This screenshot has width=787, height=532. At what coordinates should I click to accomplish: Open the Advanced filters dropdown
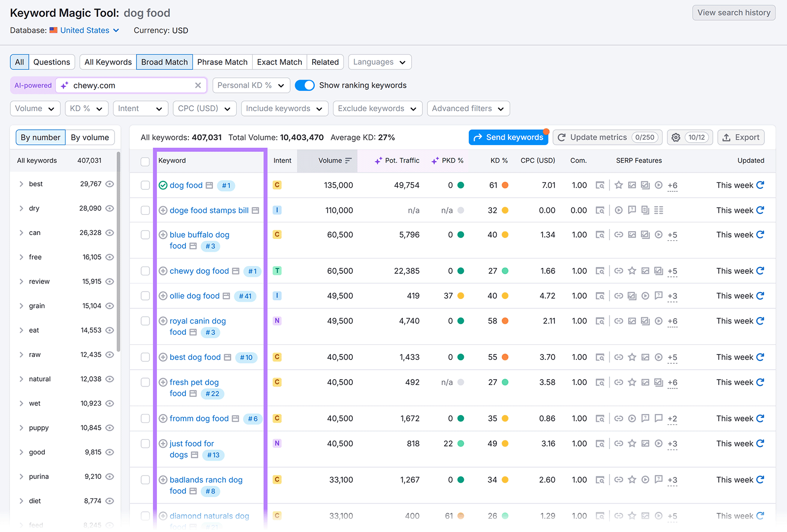[x=467, y=108]
